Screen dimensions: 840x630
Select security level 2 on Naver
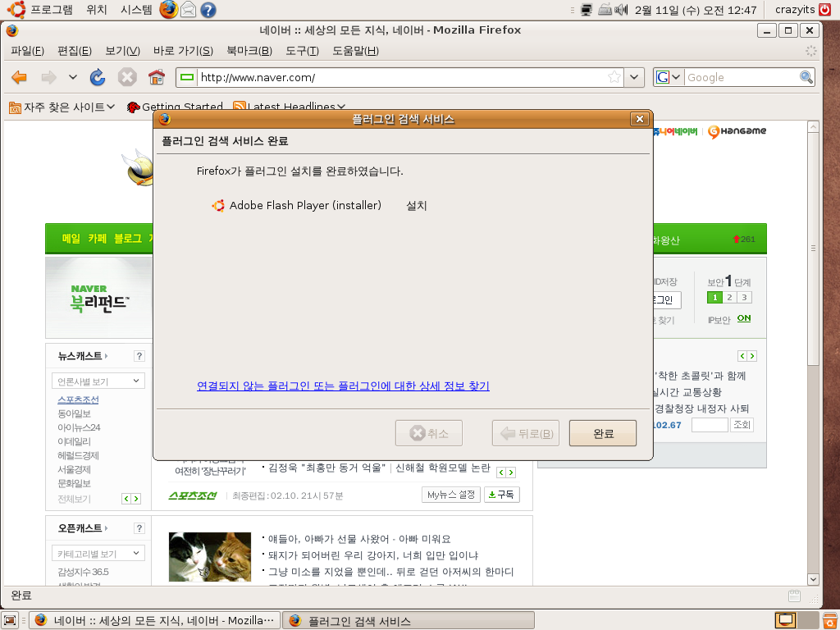729,297
